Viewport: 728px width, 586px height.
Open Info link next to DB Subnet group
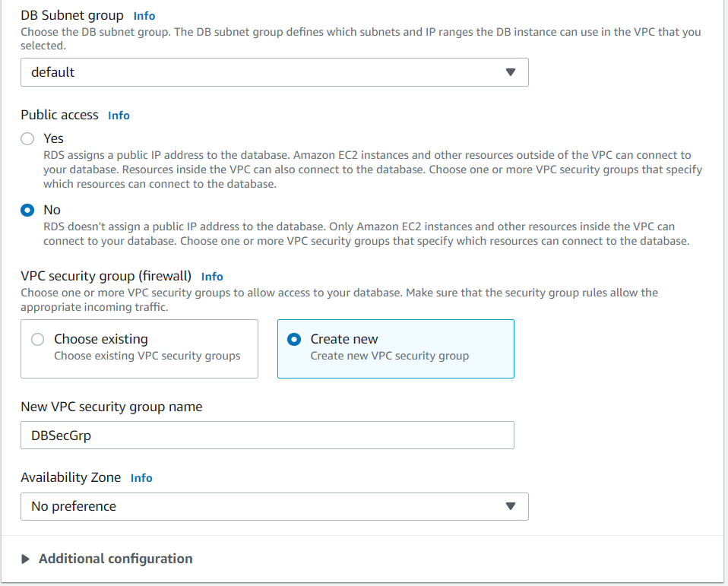(x=144, y=15)
